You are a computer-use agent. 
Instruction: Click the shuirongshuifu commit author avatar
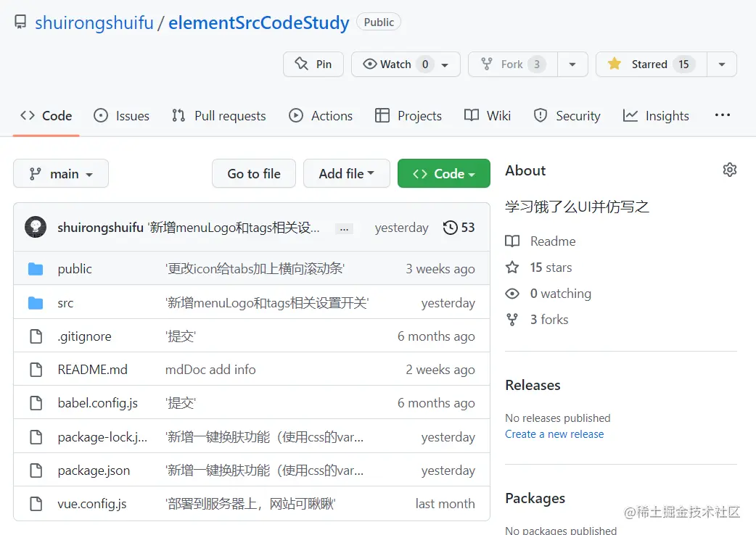click(x=36, y=227)
